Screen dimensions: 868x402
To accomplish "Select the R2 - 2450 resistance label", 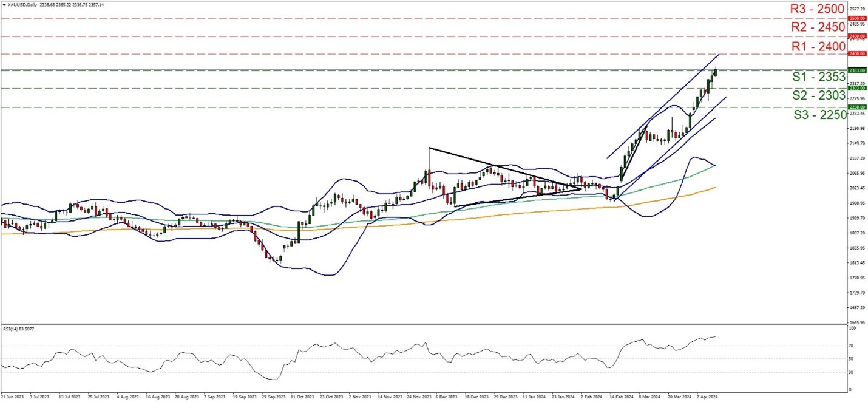I will pos(816,27).
